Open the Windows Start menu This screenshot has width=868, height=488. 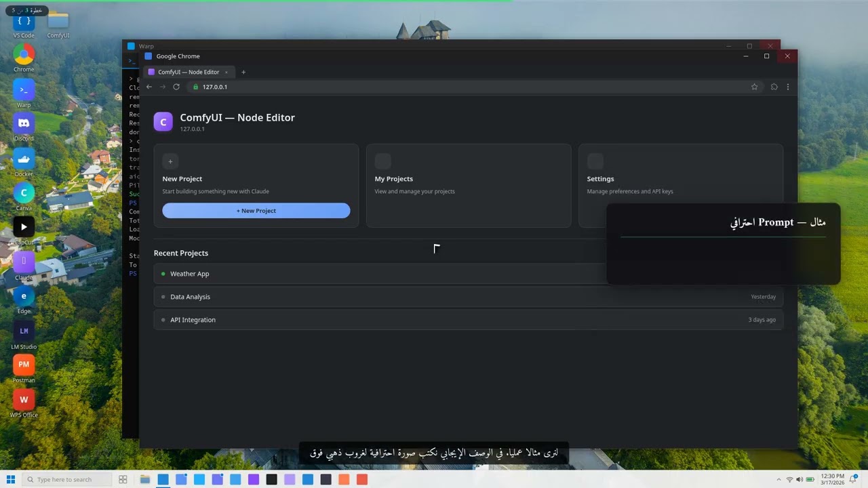point(11,479)
